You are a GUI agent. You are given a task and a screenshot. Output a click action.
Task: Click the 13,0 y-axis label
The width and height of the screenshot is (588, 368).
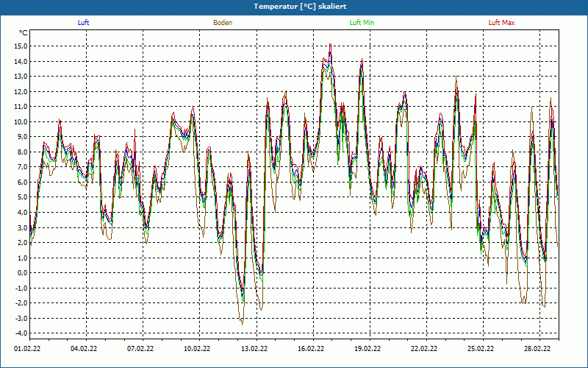tap(21, 77)
